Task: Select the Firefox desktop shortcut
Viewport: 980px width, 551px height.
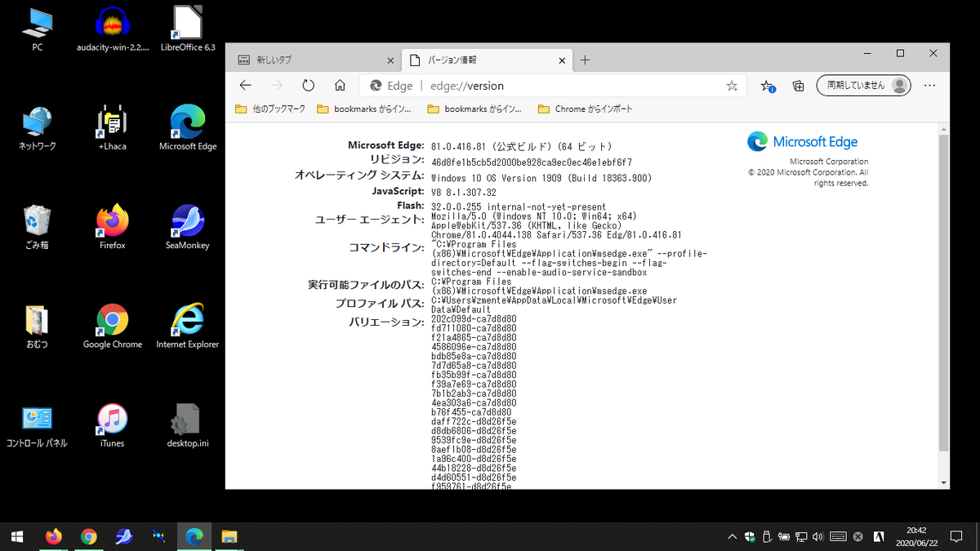Action: [x=113, y=228]
